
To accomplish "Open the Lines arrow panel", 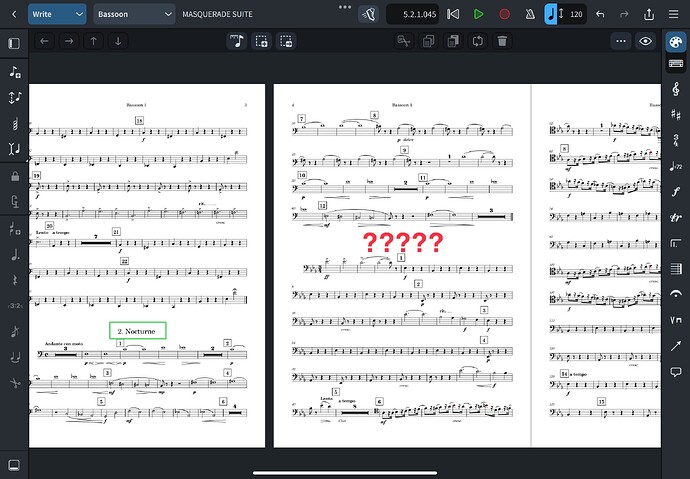I will tap(675, 346).
